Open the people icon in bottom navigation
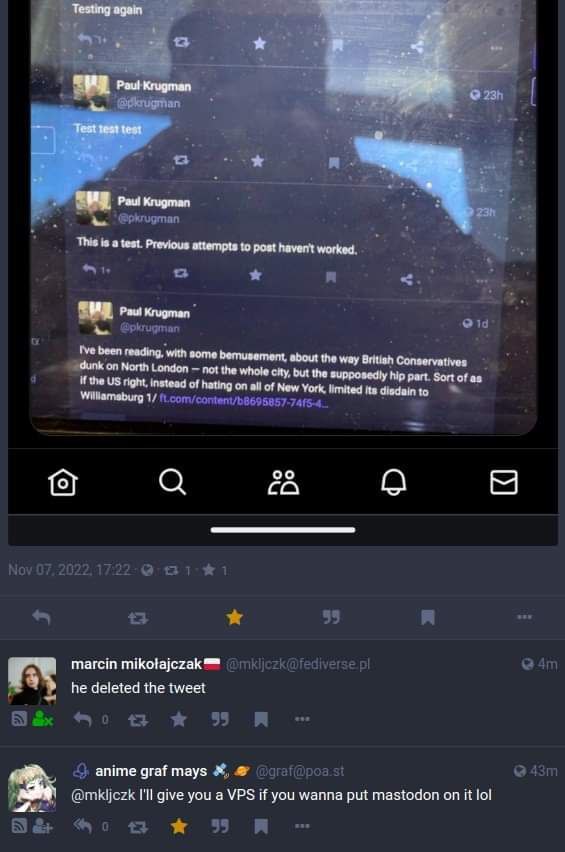The height and width of the screenshot is (852, 565). point(283,482)
